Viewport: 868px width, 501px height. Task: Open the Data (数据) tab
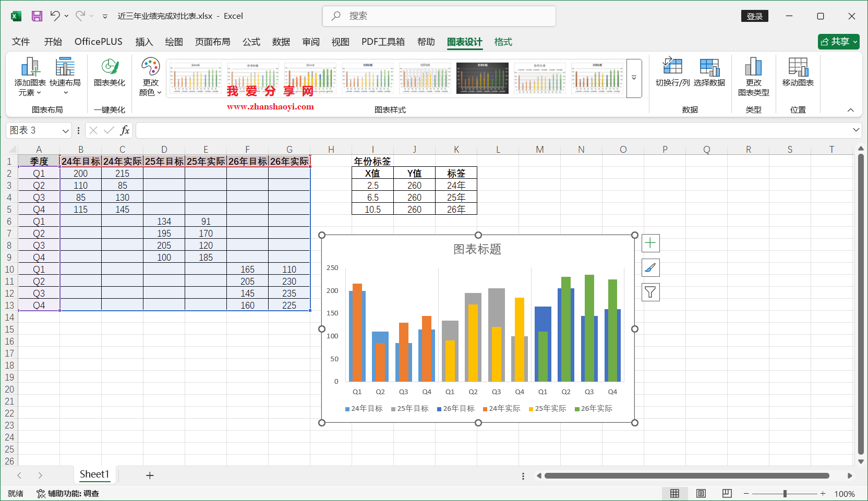[x=281, y=42]
